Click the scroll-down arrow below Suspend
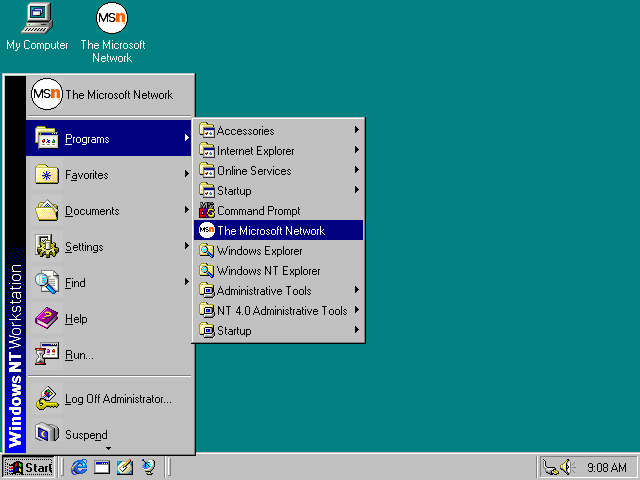The height and width of the screenshot is (480, 640). coord(108,449)
